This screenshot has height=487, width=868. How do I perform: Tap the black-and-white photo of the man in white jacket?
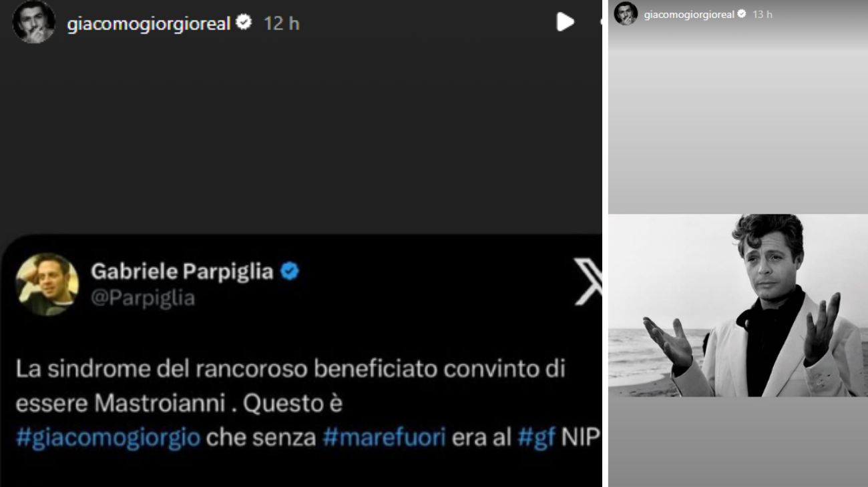pyautogui.click(x=738, y=306)
